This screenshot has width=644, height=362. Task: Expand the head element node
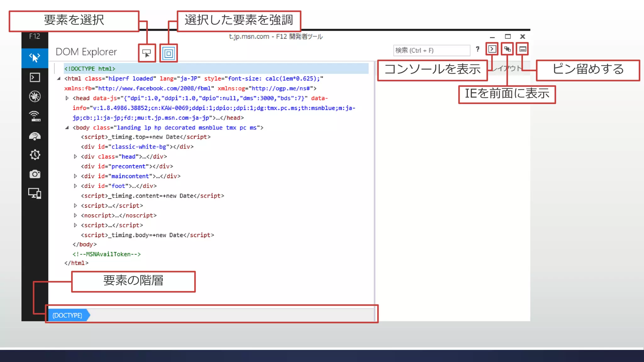pos(67,98)
